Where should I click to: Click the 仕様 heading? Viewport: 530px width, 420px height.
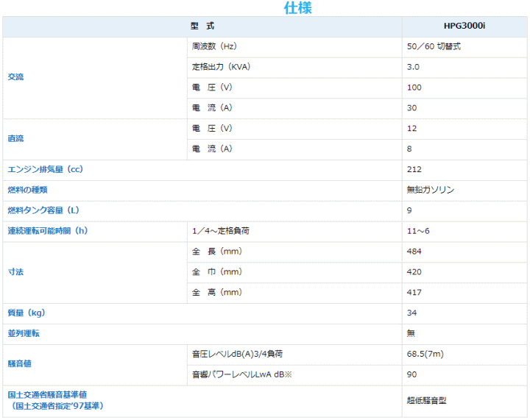pyautogui.click(x=297, y=8)
